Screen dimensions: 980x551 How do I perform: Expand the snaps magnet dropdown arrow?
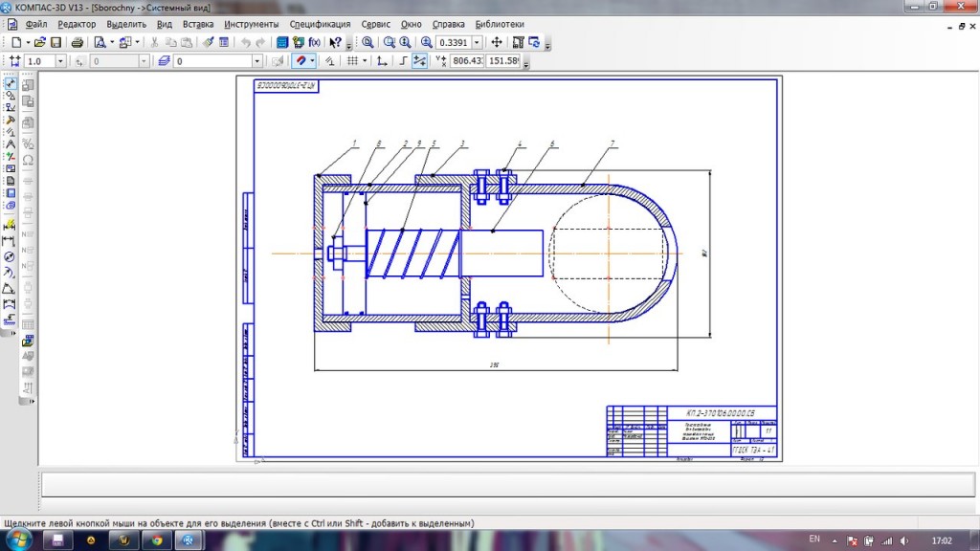pos(313,61)
